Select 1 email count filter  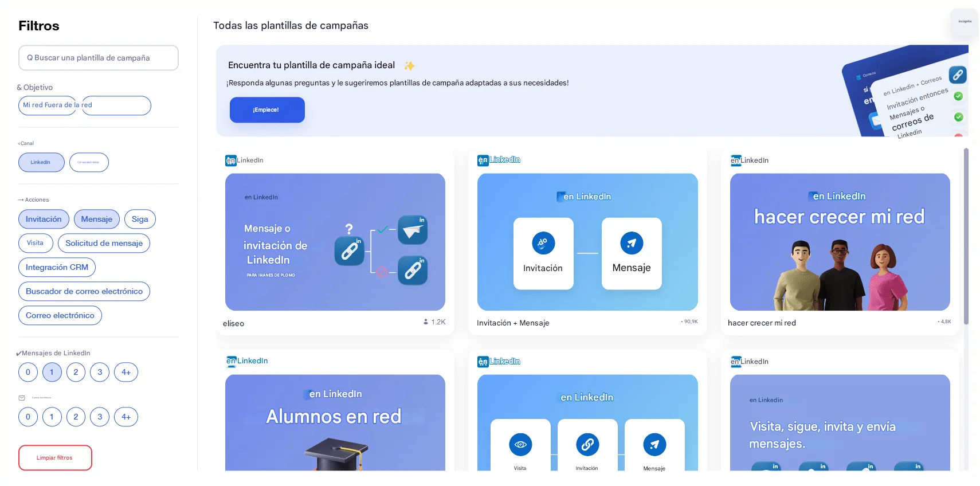[x=52, y=417]
